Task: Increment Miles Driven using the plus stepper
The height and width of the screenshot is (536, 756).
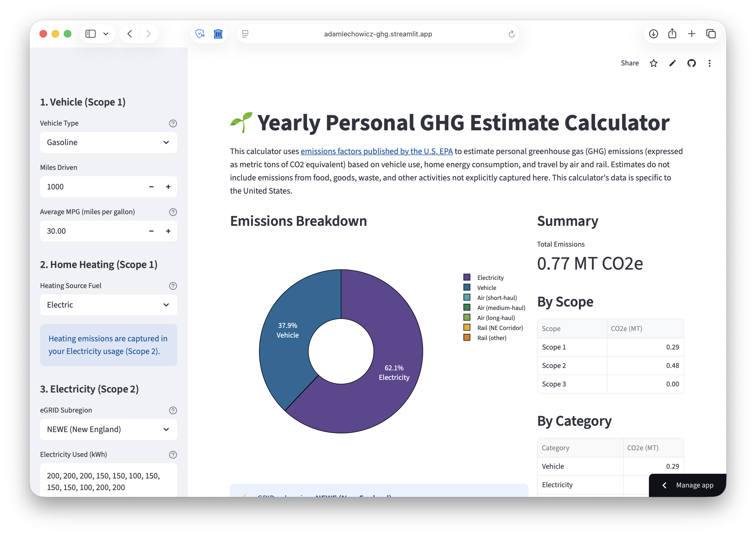Action: pyautogui.click(x=168, y=186)
